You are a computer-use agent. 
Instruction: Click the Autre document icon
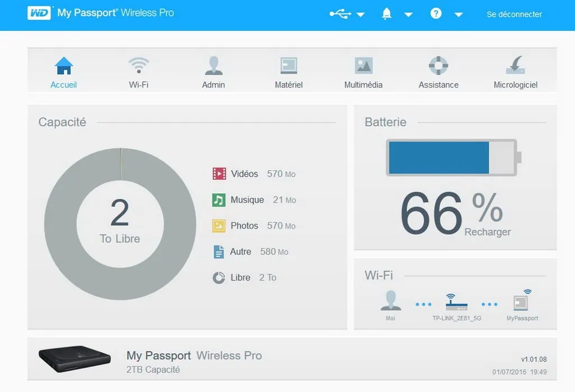[x=219, y=252]
